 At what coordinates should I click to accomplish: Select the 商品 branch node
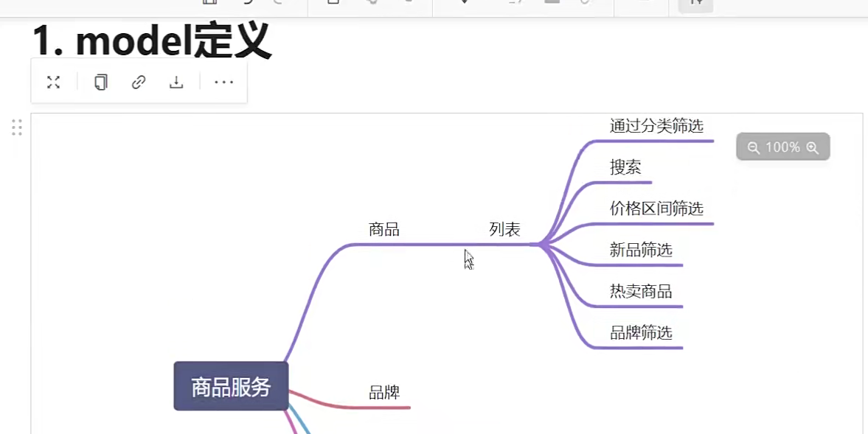[x=383, y=230]
